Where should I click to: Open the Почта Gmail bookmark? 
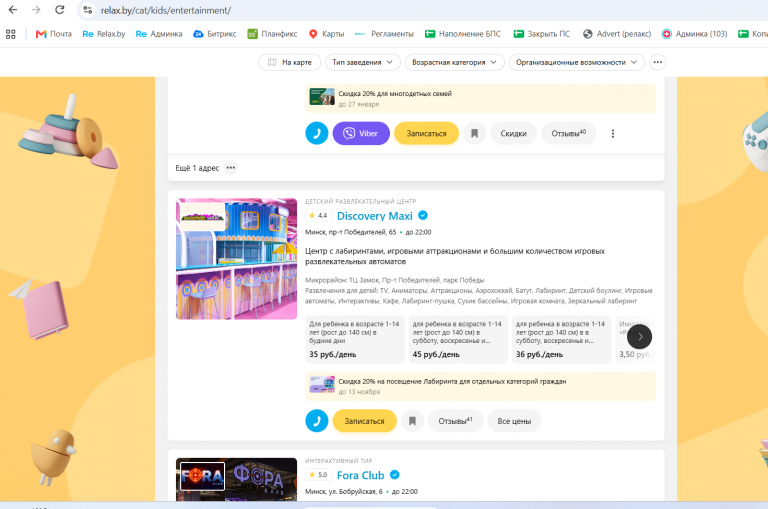click(53, 34)
